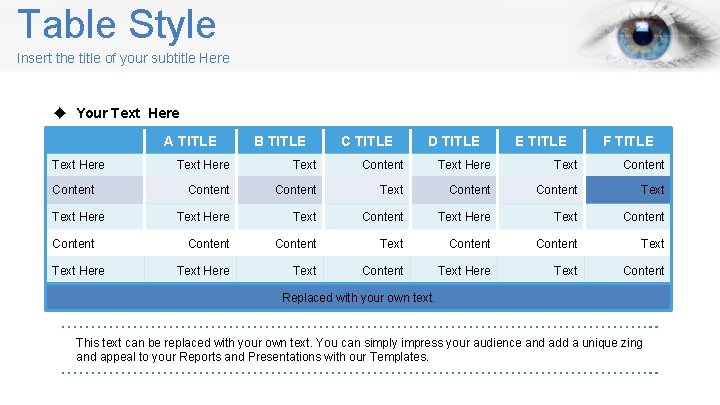Screen dimensions: 720x405
Task: Click the paragraph starting 'This text can be replaced'
Action: pos(359,350)
